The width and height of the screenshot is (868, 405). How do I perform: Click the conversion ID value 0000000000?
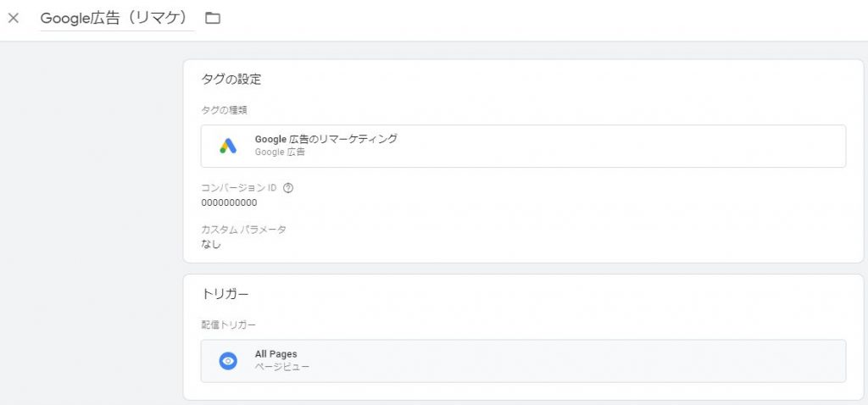[x=229, y=202]
